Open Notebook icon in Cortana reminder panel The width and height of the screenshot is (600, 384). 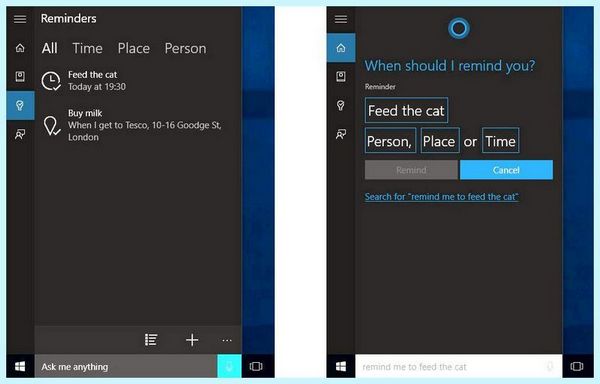341,76
